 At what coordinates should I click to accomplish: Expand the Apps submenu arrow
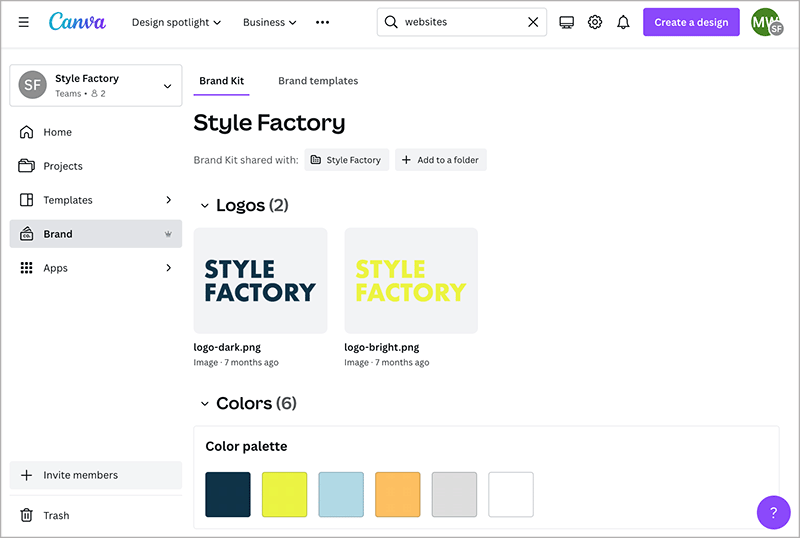(168, 267)
